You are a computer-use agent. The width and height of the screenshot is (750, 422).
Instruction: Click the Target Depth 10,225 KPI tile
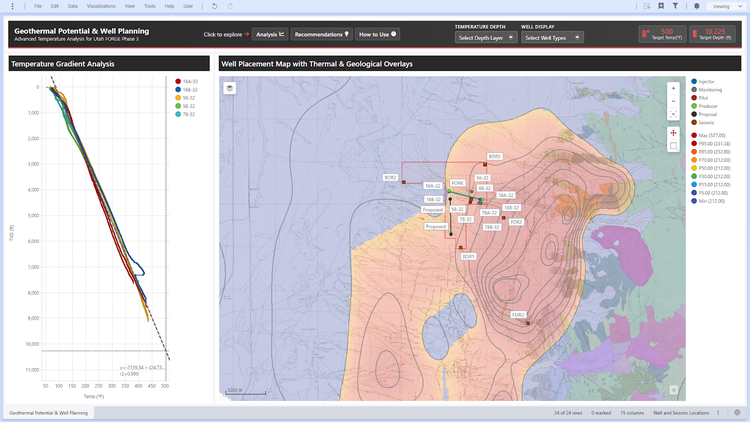[712, 34]
